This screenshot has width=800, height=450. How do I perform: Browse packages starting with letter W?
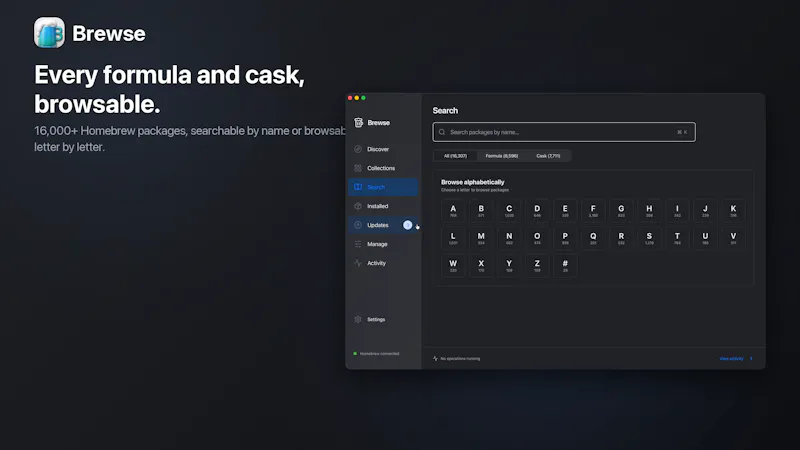453,266
